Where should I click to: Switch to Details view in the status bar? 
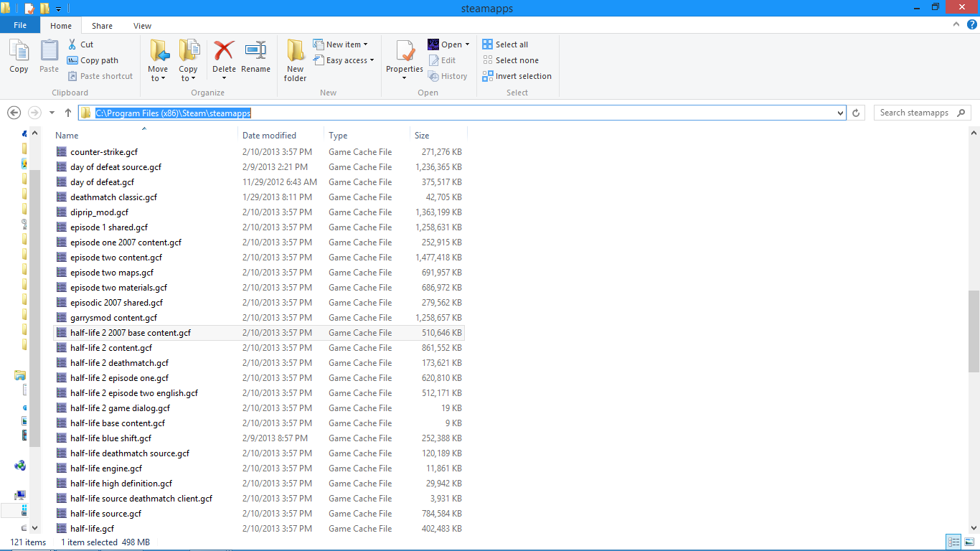click(954, 542)
